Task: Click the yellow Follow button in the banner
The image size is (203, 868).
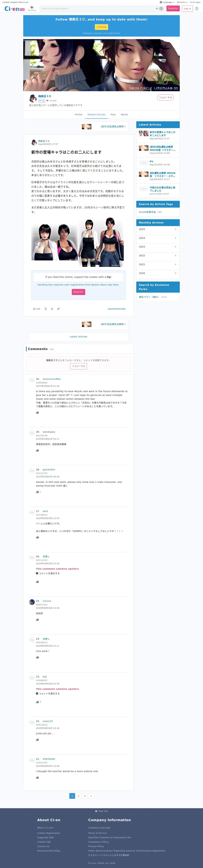Action: (101, 27)
